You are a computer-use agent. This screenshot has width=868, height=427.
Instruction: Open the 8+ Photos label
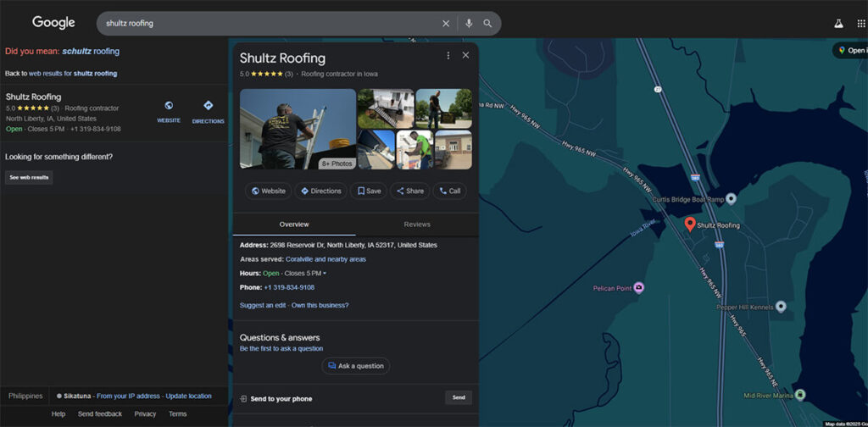(337, 164)
